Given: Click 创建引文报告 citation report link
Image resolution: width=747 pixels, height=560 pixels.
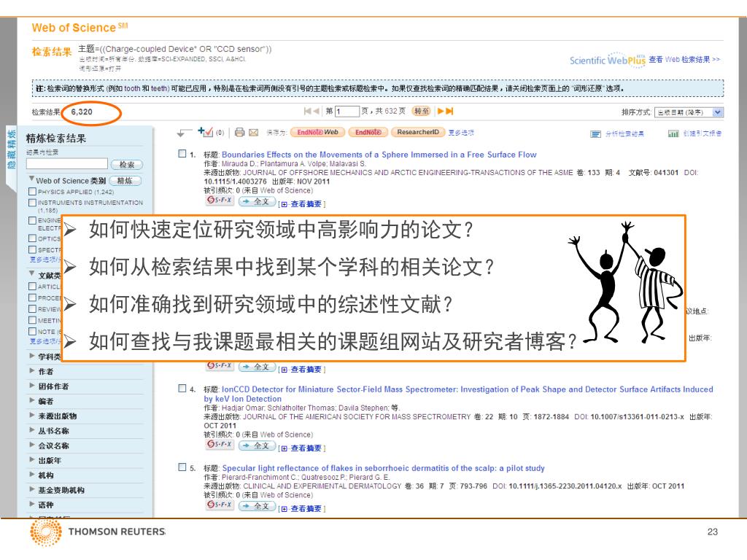Looking at the screenshot, I should [x=703, y=134].
